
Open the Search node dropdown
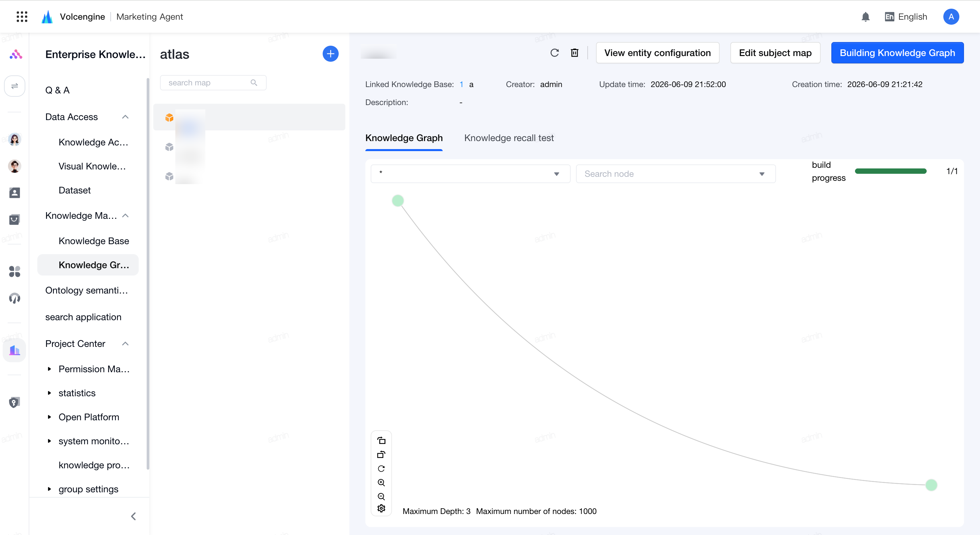click(x=675, y=174)
